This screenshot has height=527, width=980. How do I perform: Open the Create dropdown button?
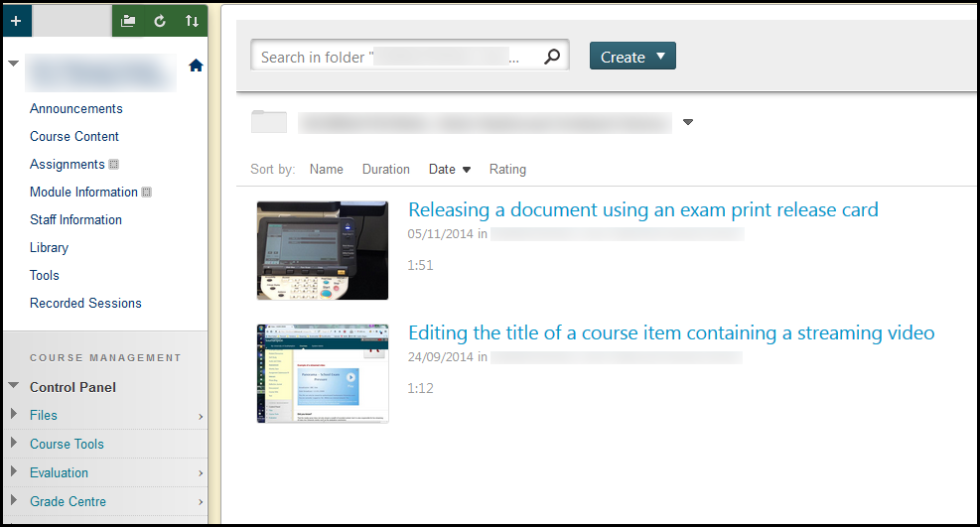[x=632, y=57]
